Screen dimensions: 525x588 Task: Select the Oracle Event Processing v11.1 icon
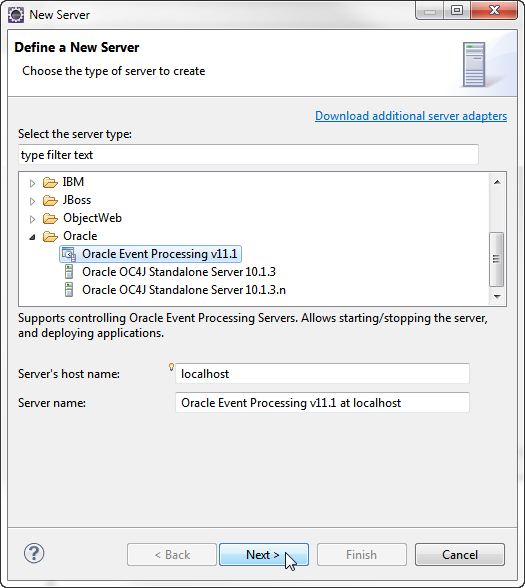point(69,254)
